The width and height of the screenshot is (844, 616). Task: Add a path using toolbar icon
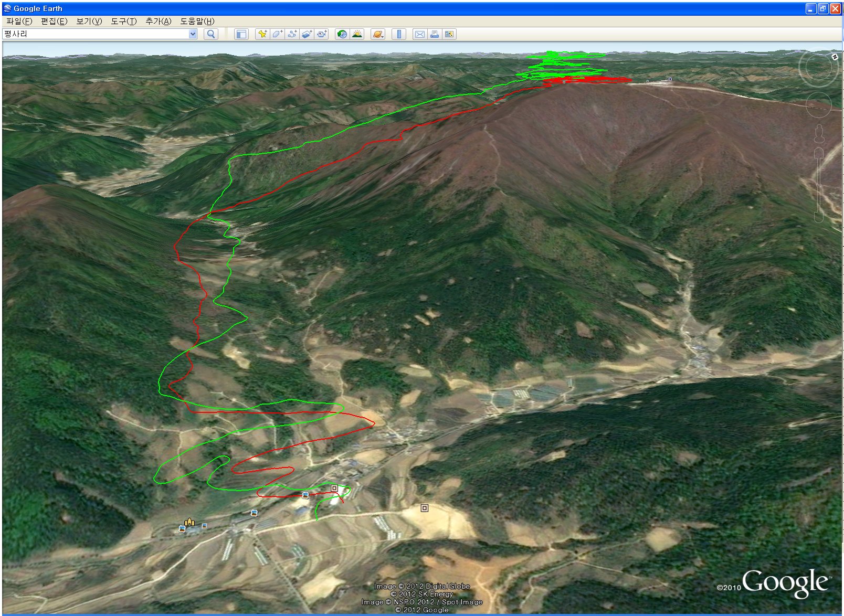(x=292, y=34)
